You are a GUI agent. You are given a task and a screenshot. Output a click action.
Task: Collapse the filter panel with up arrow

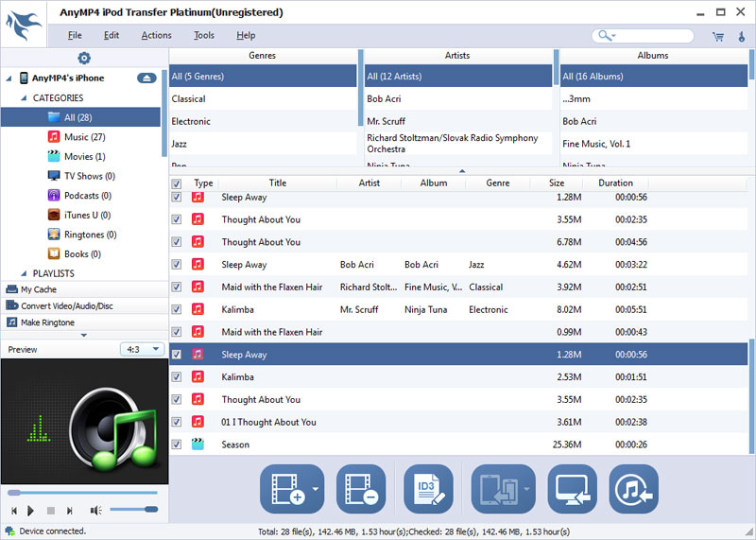click(x=462, y=171)
